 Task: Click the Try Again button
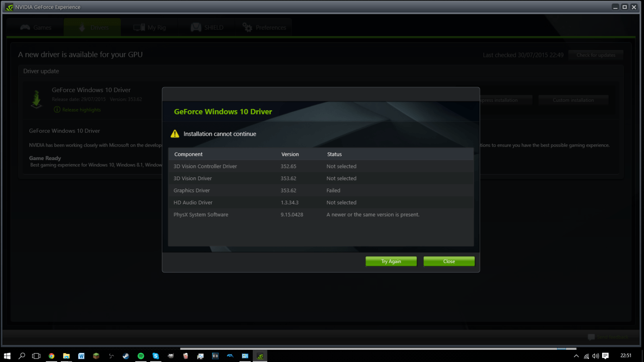point(390,261)
